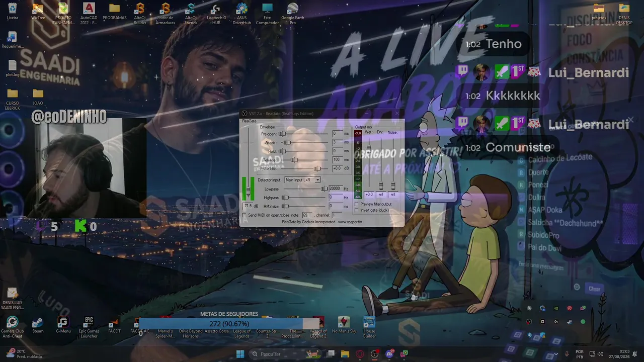Click the Attack slider handle
Screen dimensions: 644x362
[287, 142]
